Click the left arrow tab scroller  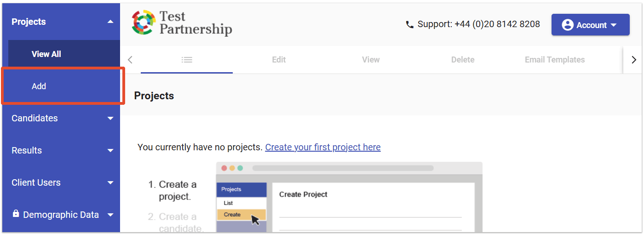coord(130,60)
